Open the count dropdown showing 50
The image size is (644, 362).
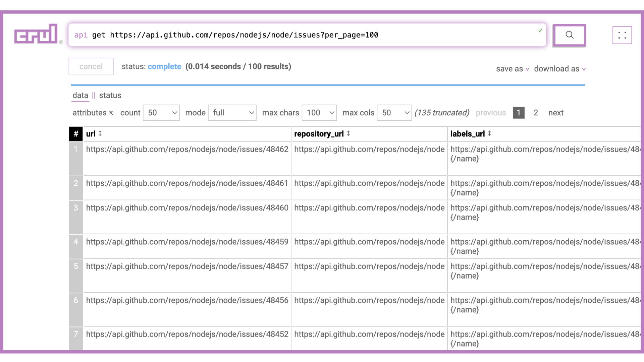(x=161, y=113)
